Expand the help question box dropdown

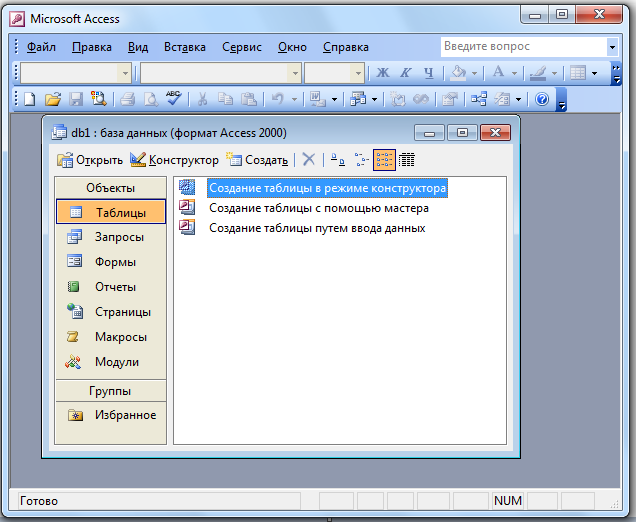point(612,47)
